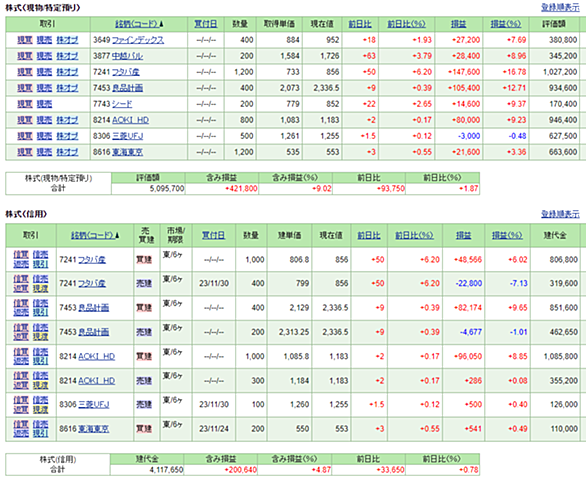Image resolution: width=586 pixels, height=481 pixels.
Task: Sort 信用 table by 銘柄(コード) header
Action: [93, 235]
